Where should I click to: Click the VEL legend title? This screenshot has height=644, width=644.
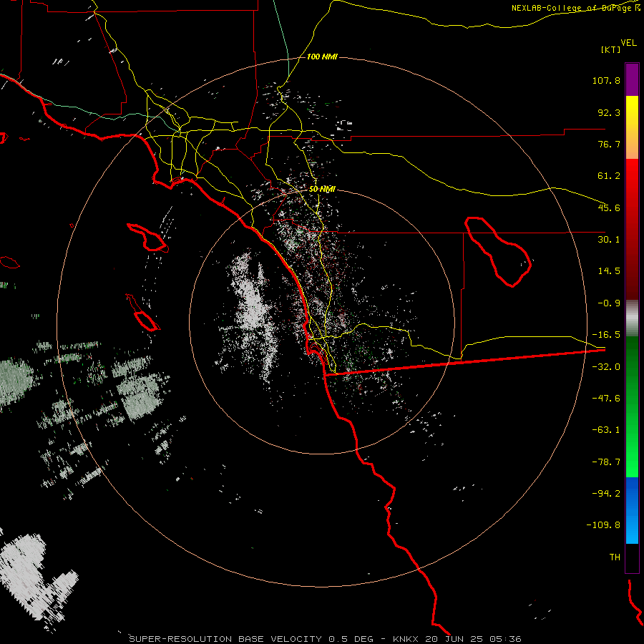click(628, 43)
